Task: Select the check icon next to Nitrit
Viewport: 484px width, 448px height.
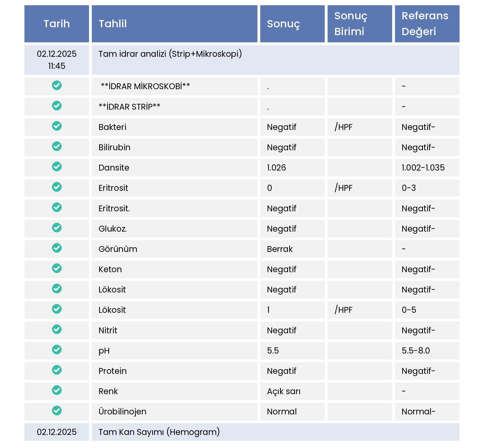Action: [x=57, y=329]
